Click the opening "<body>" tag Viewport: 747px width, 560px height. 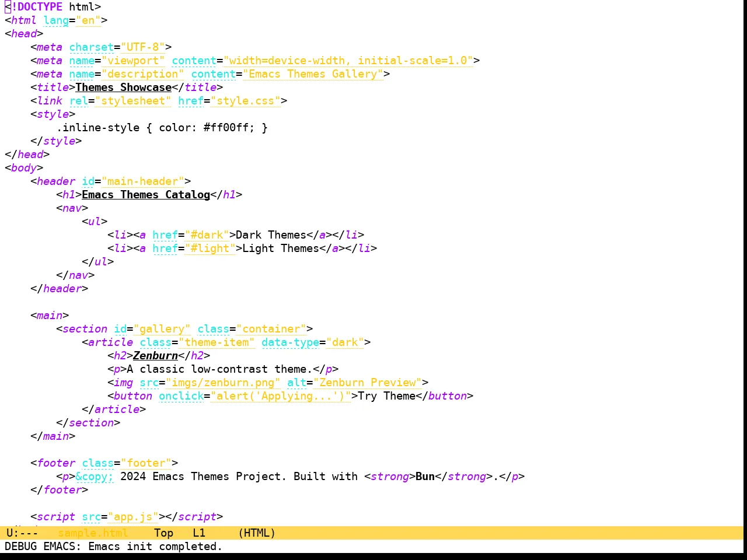(24, 168)
